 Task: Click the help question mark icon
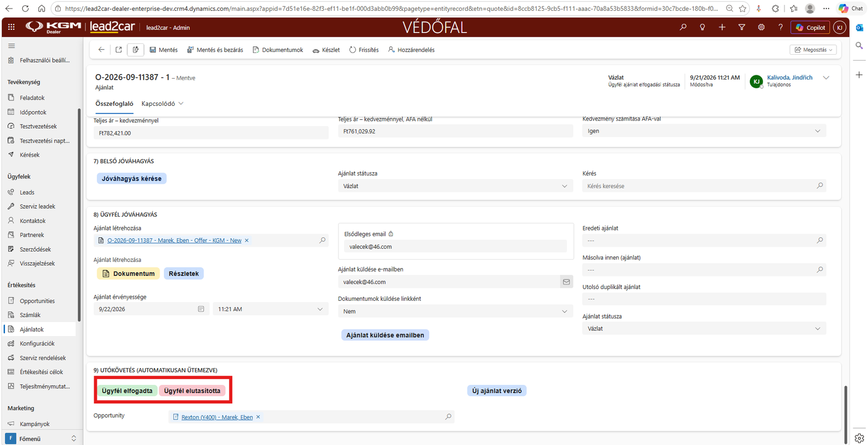(x=781, y=27)
